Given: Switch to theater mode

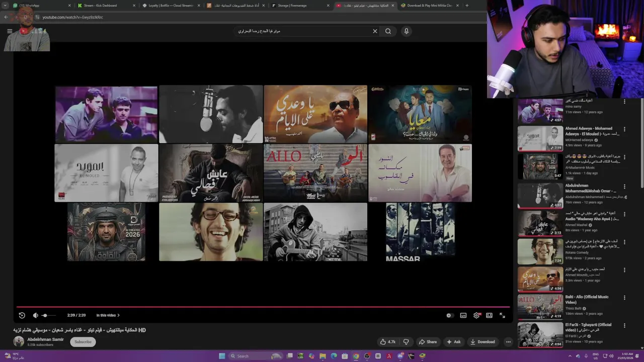Looking at the screenshot, I should pyautogui.click(x=489, y=315).
